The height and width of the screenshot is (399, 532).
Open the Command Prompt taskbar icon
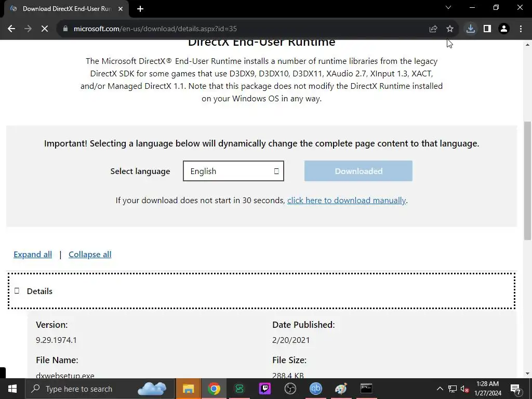366,389
